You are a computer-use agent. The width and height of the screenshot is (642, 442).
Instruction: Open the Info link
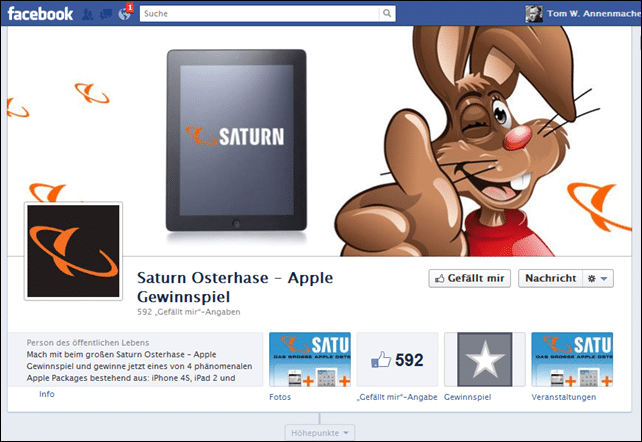coord(47,394)
